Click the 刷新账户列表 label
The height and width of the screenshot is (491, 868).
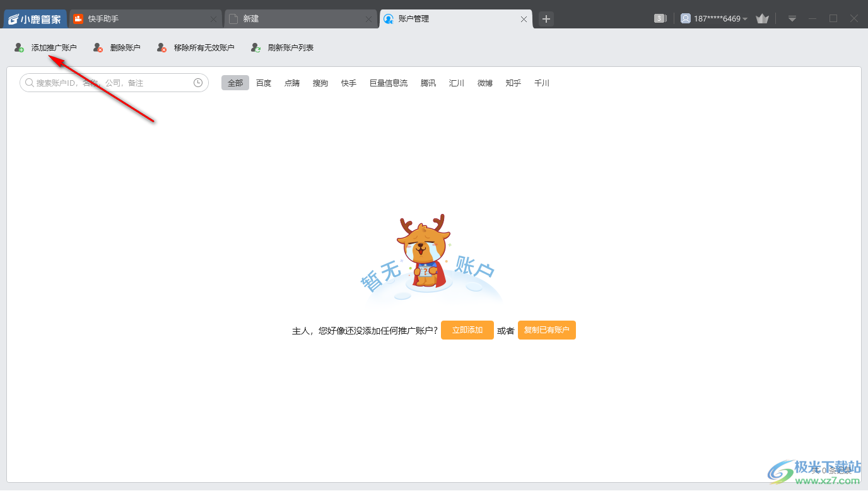click(x=291, y=47)
